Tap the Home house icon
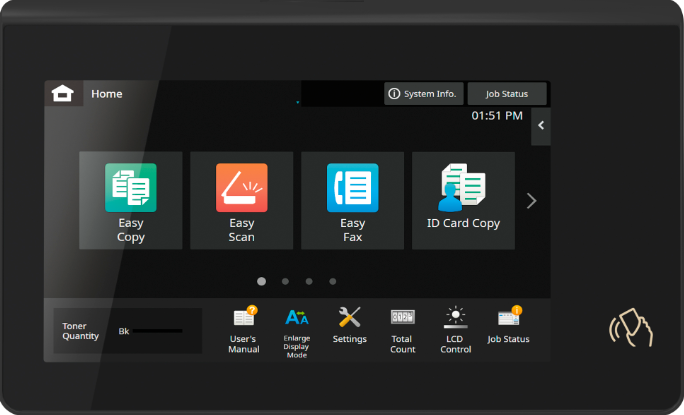 point(63,94)
